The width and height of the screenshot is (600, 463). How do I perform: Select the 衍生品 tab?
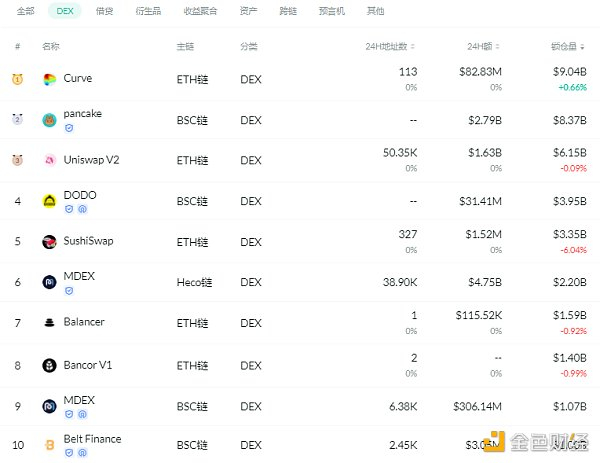point(145,11)
